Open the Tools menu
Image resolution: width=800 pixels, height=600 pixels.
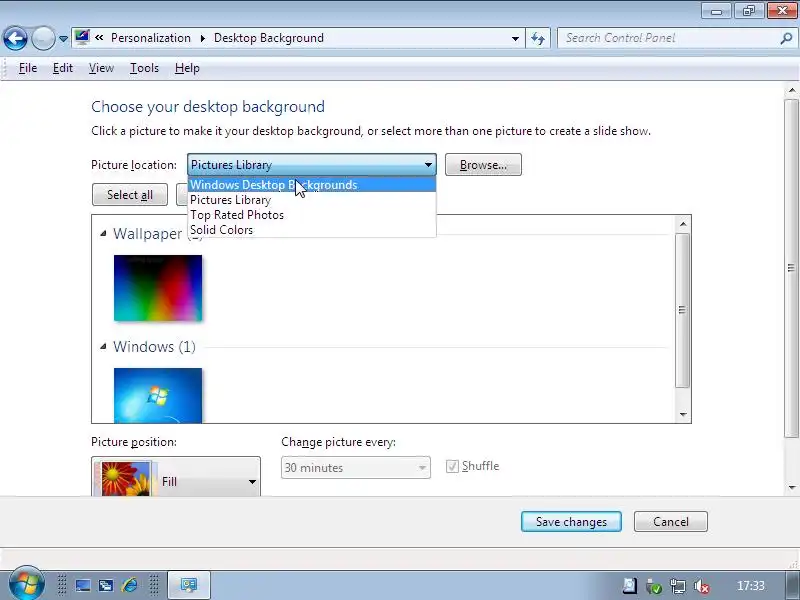[x=144, y=68]
